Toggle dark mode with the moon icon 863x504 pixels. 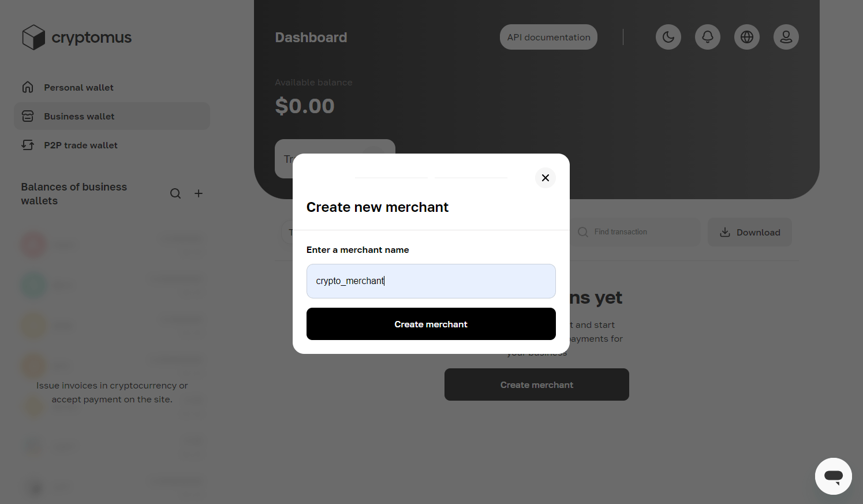[668, 37]
